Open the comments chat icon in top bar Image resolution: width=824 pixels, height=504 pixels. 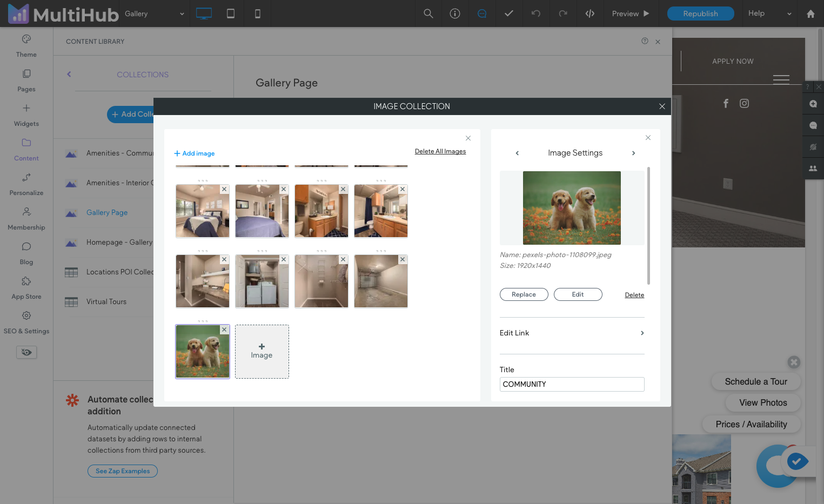482,14
